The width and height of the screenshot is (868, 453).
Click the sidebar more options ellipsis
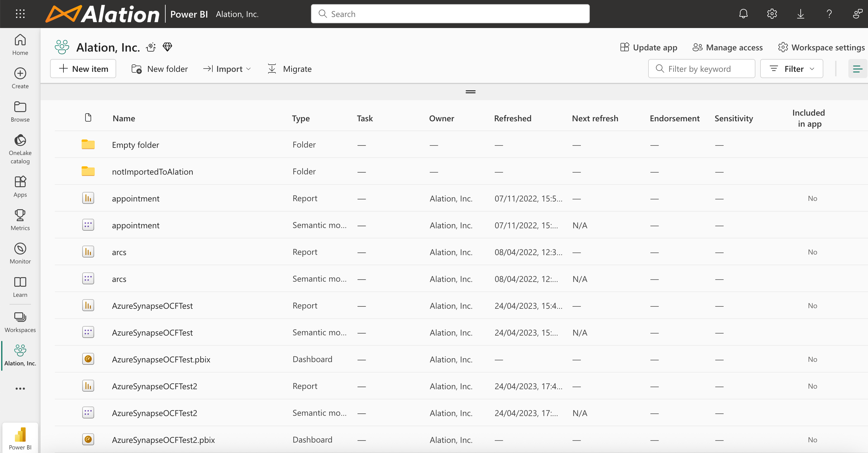(20, 388)
